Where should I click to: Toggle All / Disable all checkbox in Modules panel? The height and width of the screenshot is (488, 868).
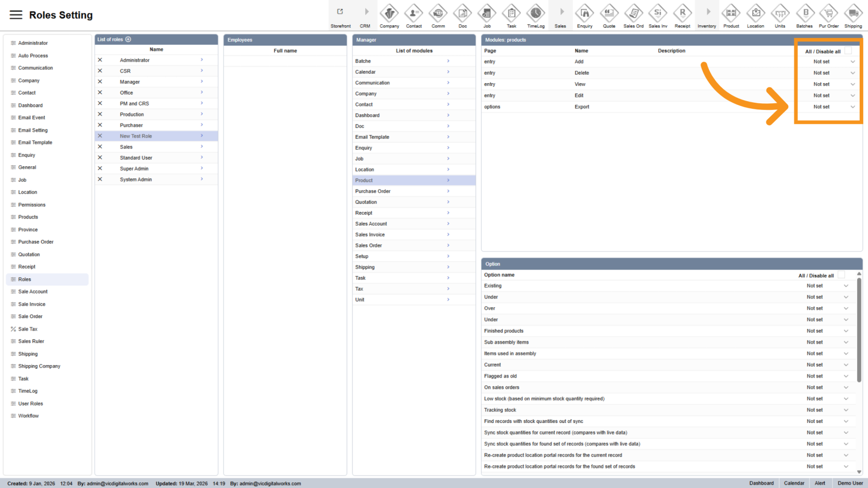848,51
